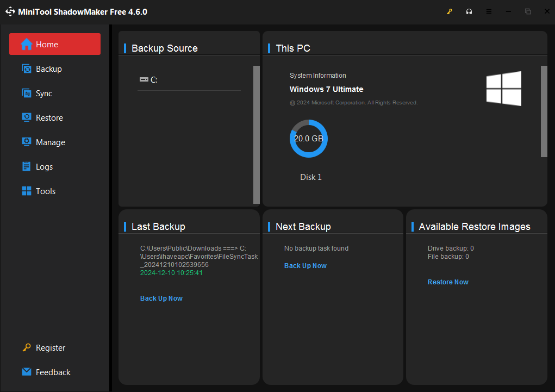This screenshot has width=555, height=392.
Task: Click the FileSyncTask path text in Last Backup
Action: pos(199,257)
